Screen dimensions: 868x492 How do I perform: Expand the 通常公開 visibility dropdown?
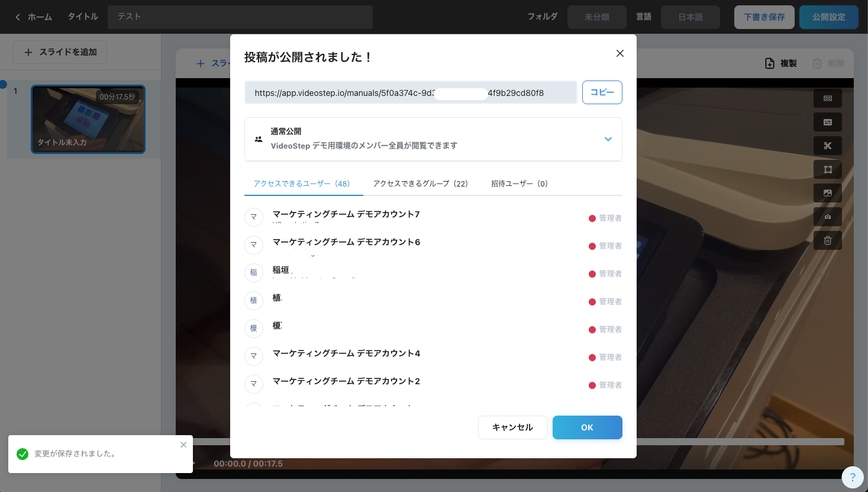point(608,139)
